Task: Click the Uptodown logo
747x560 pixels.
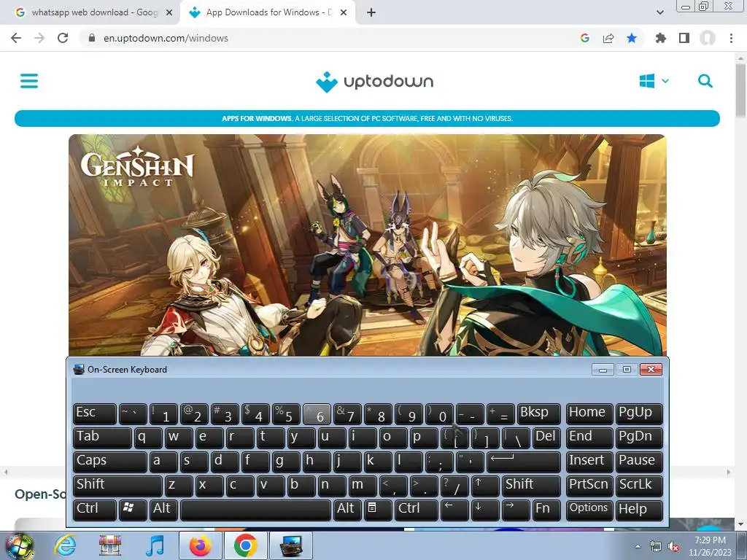Action: coord(374,82)
